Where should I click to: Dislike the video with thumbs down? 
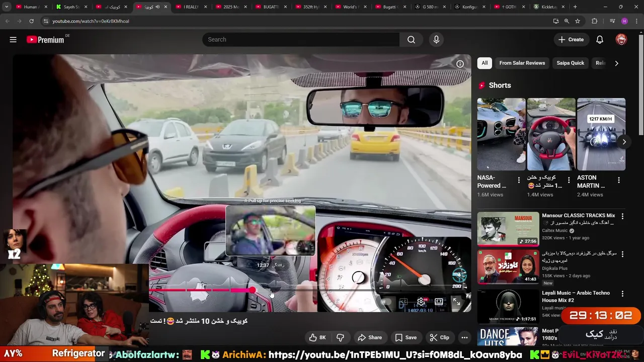point(340,337)
